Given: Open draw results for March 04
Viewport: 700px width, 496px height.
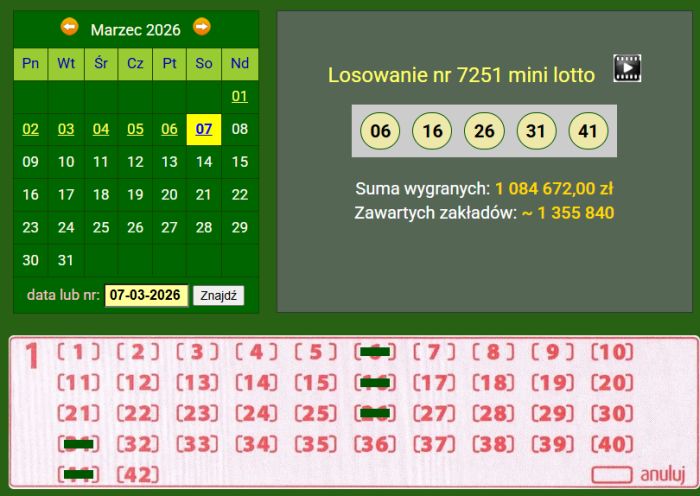Looking at the screenshot, I should [101, 129].
